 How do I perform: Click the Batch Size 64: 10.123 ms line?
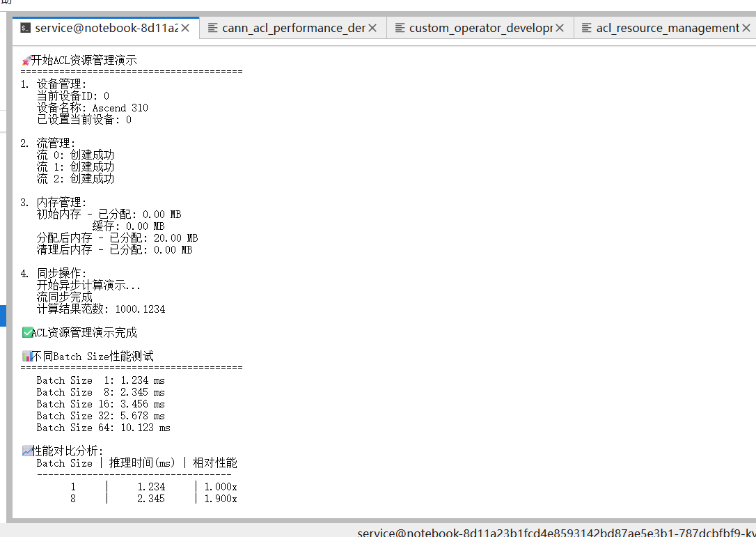point(103,428)
